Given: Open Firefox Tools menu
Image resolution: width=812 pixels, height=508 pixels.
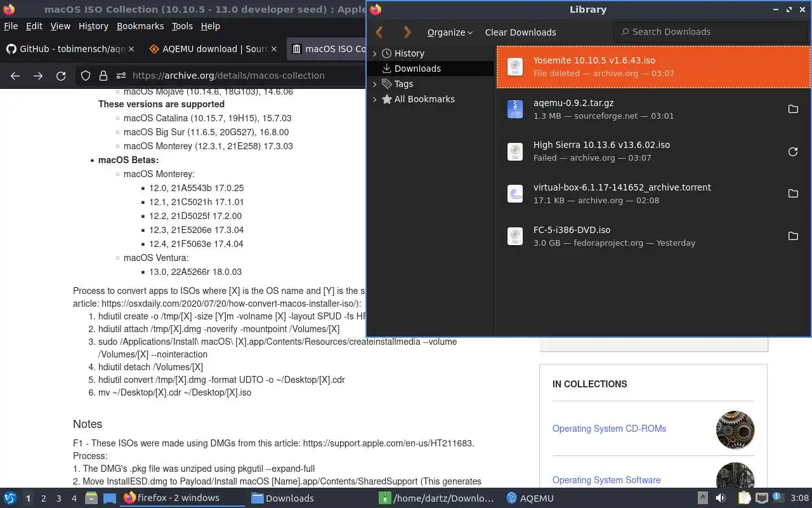Looking at the screenshot, I should (182, 26).
